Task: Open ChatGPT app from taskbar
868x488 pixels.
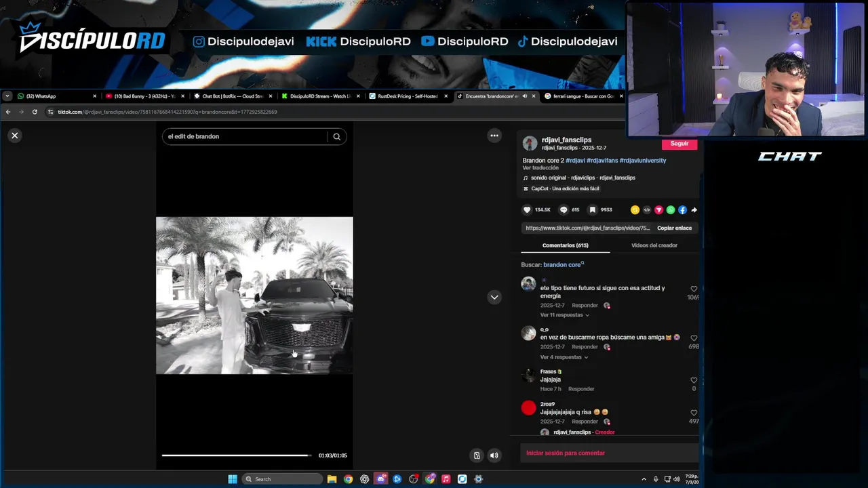Action: [x=365, y=479]
